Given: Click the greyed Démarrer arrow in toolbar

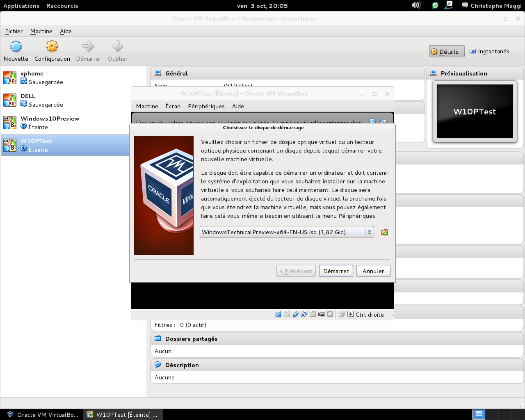Looking at the screenshot, I should click(89, 51).
